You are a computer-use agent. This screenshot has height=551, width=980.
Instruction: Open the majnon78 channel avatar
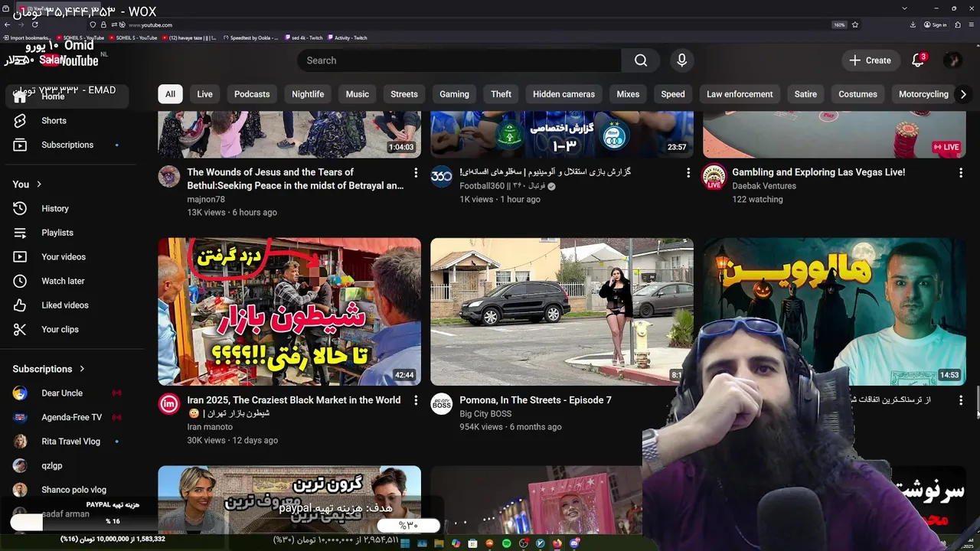[169, 176]
